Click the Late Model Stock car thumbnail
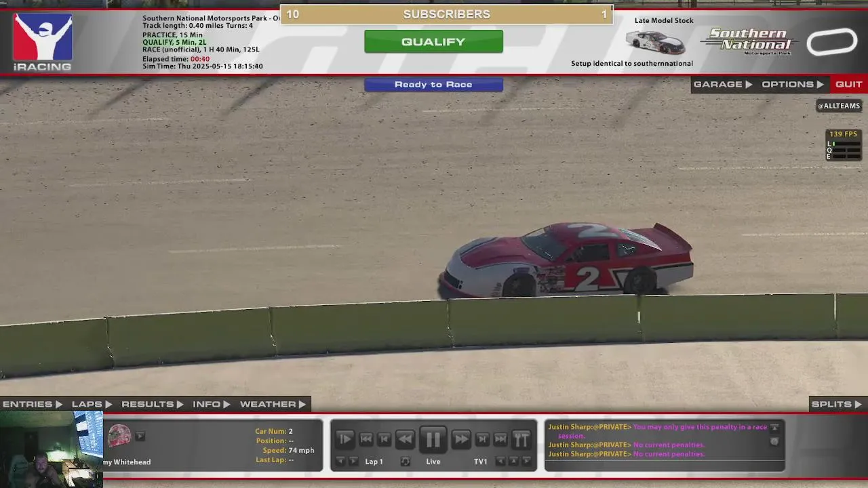 (x=655, y=42)
